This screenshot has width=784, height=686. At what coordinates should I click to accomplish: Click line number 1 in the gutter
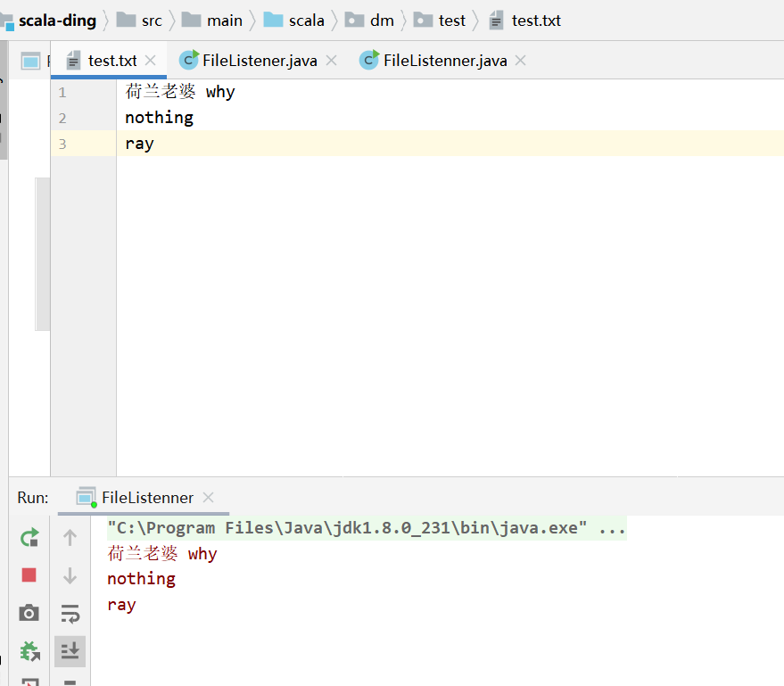point(62,92)
